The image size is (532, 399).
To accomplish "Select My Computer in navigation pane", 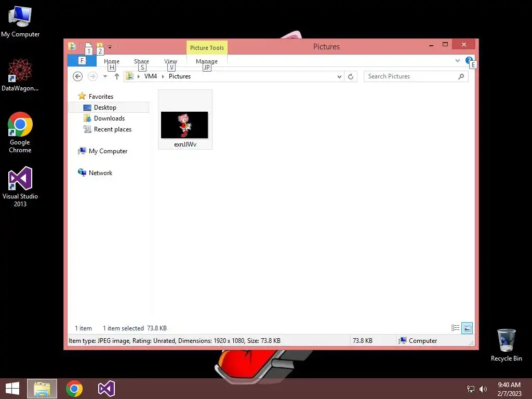I will (108, 151).
